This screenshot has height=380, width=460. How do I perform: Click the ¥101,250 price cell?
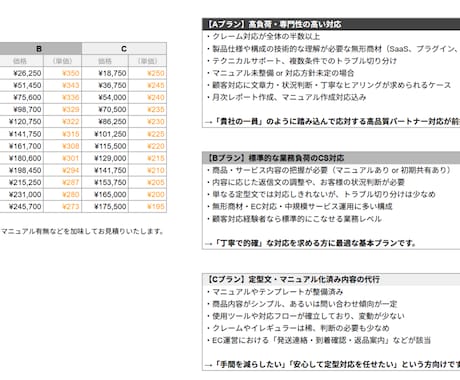[105, 134]
